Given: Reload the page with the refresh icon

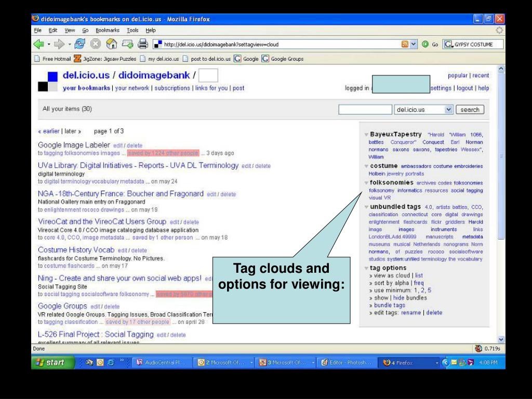Looking at the screenshot, I should [79, 44].
